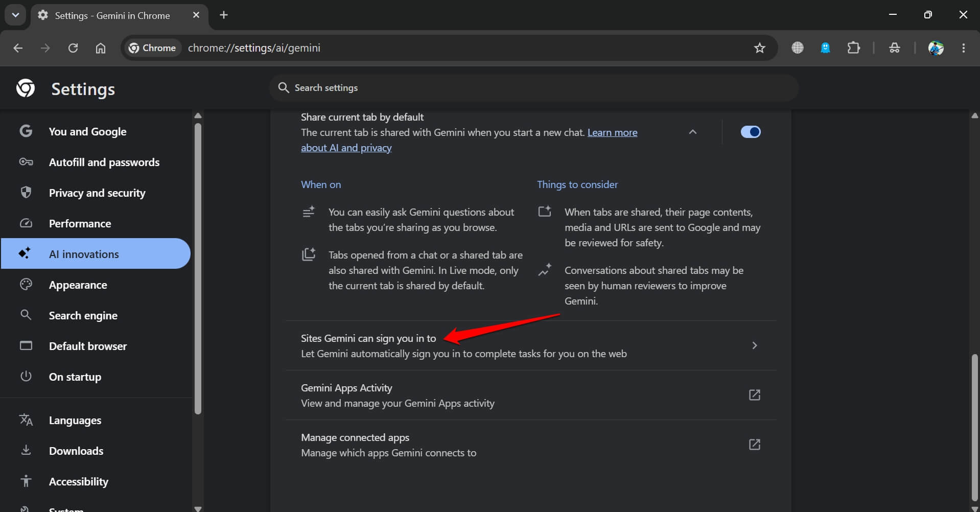The image size is (980, 512).
Task: Reload the current page
Action: point(73,48)
